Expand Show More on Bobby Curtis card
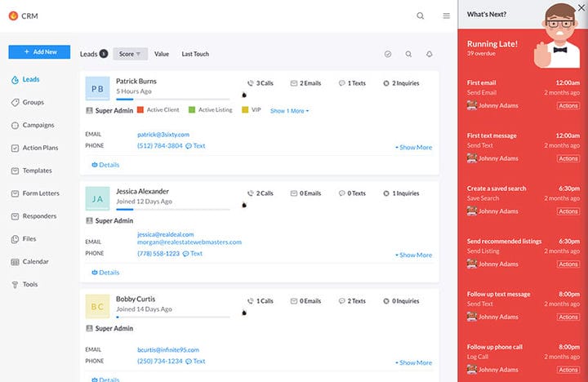The image size is (588, 382). [413, 362]
